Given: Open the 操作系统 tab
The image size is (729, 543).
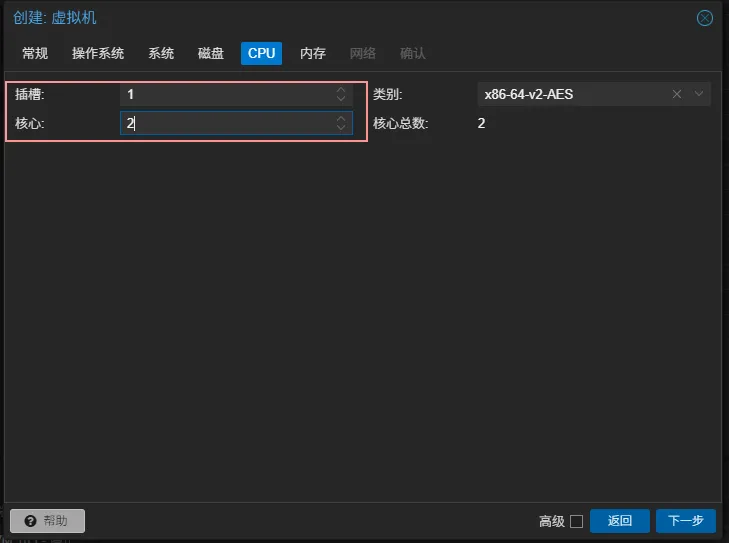Looking at the screenshot, I should click(98, 53).
